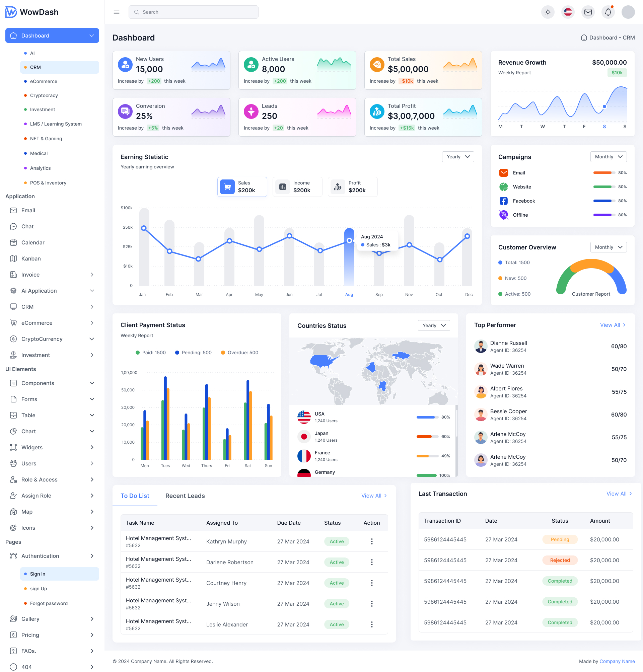Open the theme toggle (sun icon) in header

click(548, 12)
